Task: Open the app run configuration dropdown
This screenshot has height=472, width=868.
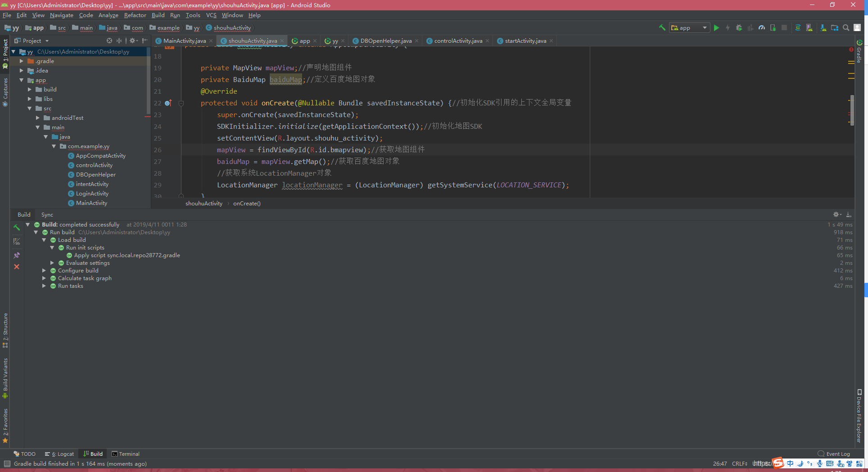Action: coord(689,27)
